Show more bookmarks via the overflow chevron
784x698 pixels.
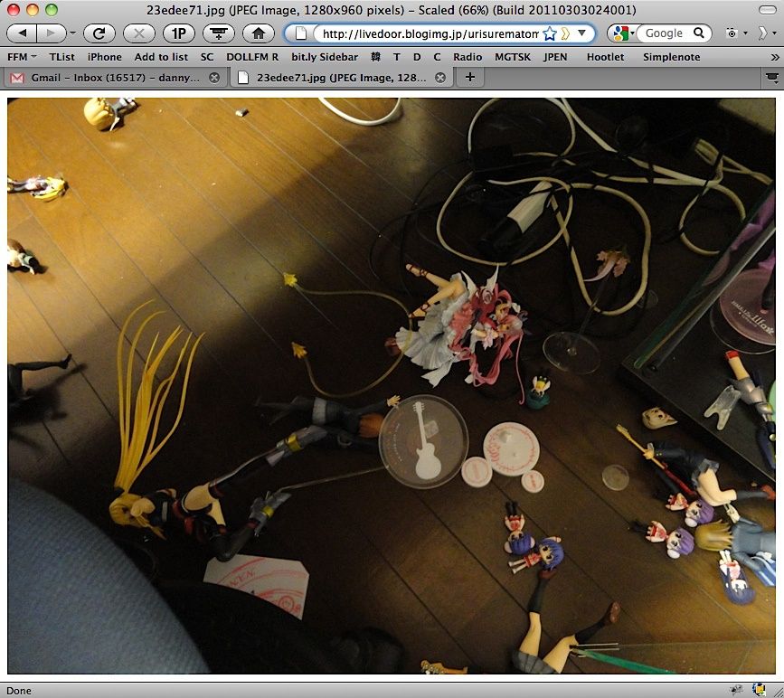pyautogui.click(x=774, y=56)
